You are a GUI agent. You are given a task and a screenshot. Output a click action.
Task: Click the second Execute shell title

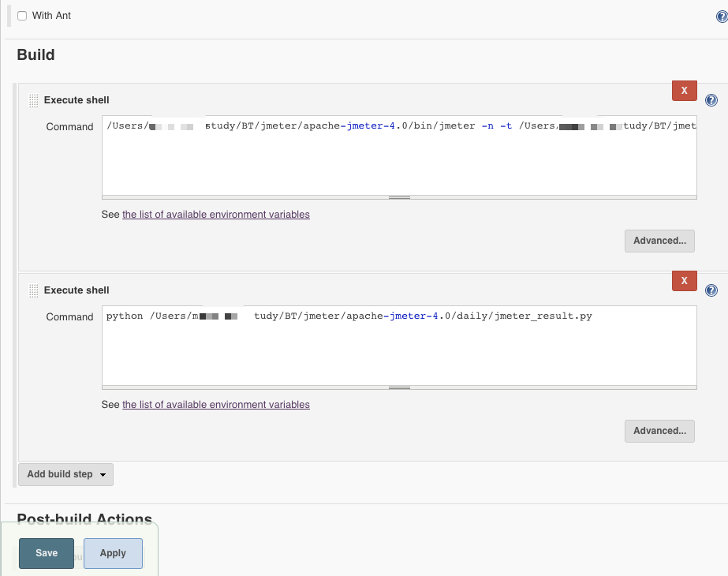pyautogui.click(x=77, y=290)
